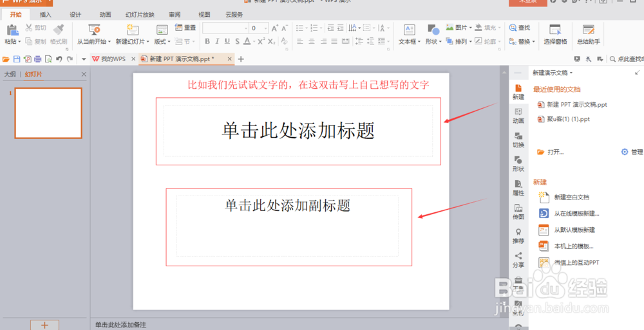Align text right
The width and height of the screenshot is (644, 330).
[324, 41]
